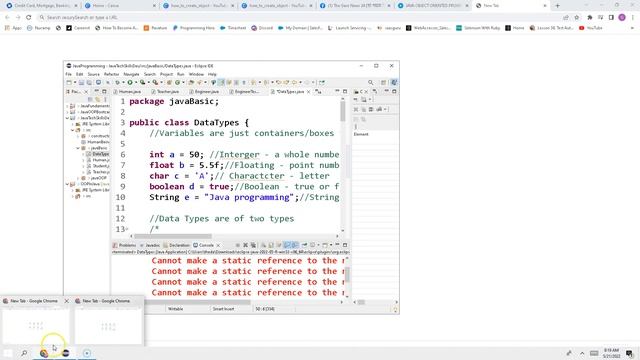Click the Save All toolbar icon
This screenshot has width=640, height=360.
[x=89, y=82]
